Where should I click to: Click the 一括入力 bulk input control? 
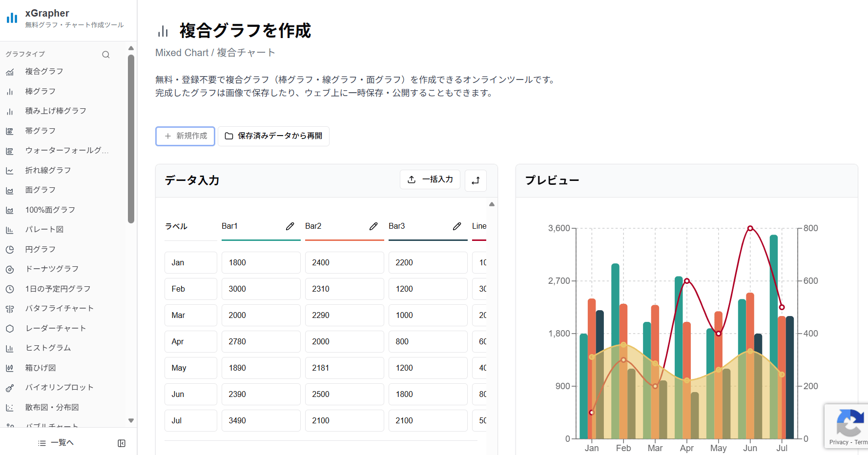[430, 179]
